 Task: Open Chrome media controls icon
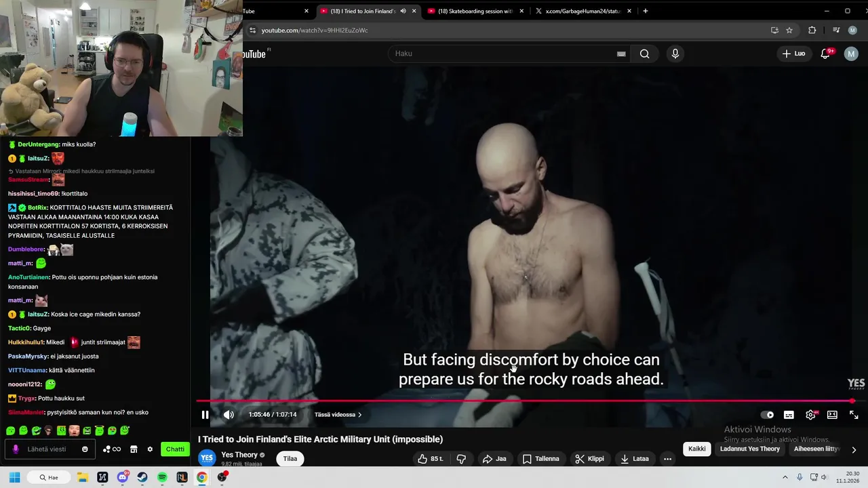click(x=836, y=30)
